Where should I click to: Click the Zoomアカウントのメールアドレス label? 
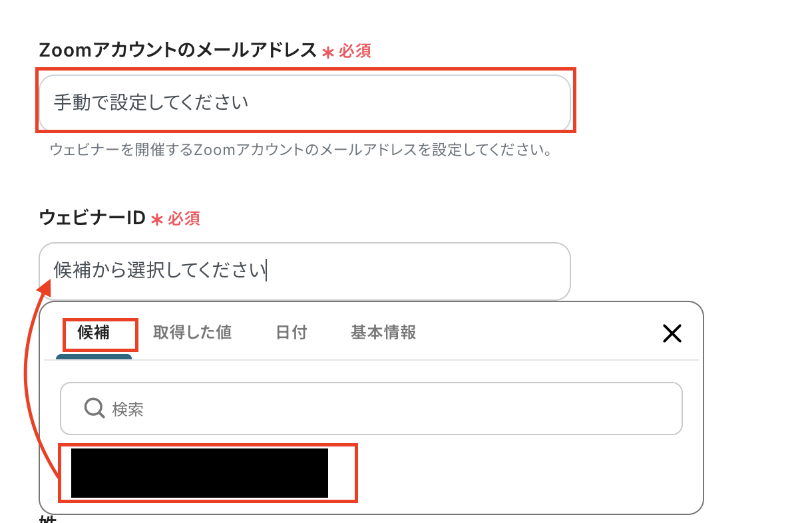click(x=177, y=50)
